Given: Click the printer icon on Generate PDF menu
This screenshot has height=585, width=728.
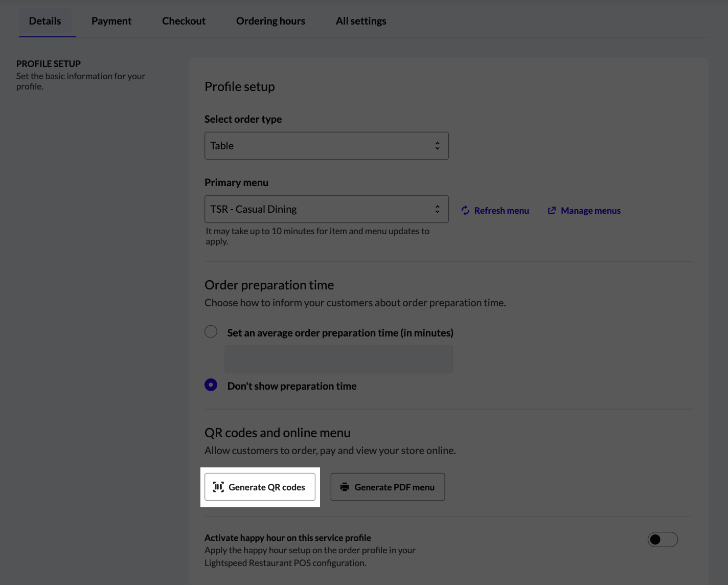Looking at the screenshot, I should click(345, 486).
